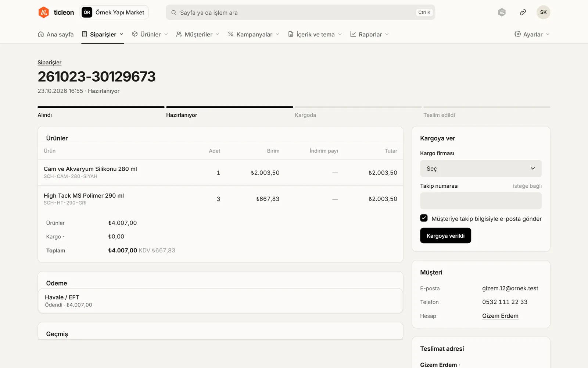588x368 pixels.
Task: Open the Örnek Yapı Market store switcher
Action: 114,12
